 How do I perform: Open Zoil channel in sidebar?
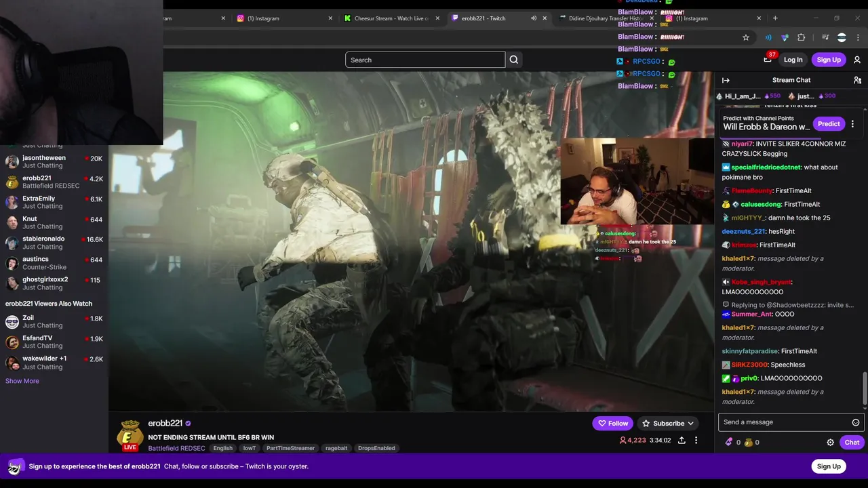point(54,321)
